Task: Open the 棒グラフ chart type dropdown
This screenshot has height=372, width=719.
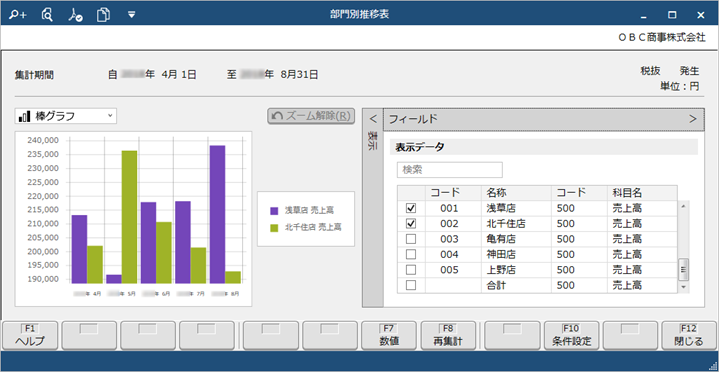Action: coord(66,116)
